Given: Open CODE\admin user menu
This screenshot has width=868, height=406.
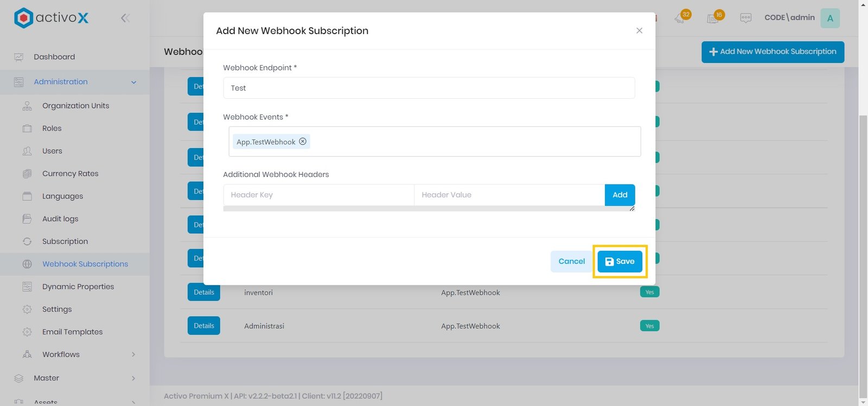Looking at the screenshot, I should pos(789,17).
